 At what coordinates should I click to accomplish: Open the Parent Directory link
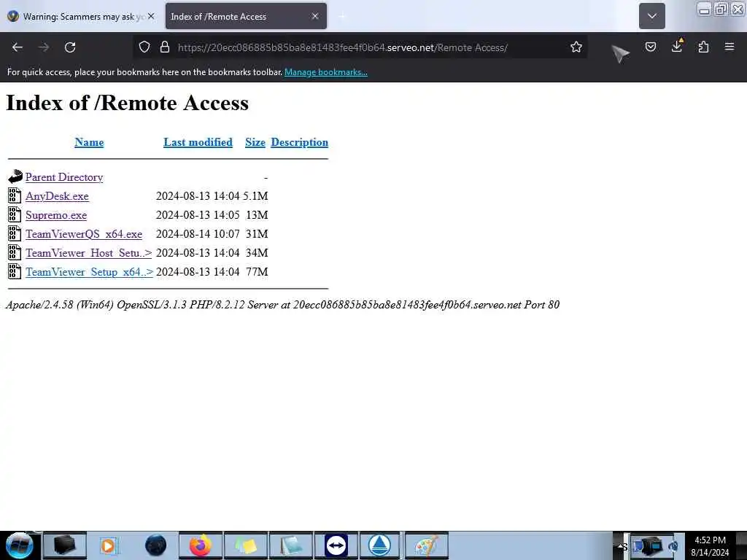(x=64, y=177)
